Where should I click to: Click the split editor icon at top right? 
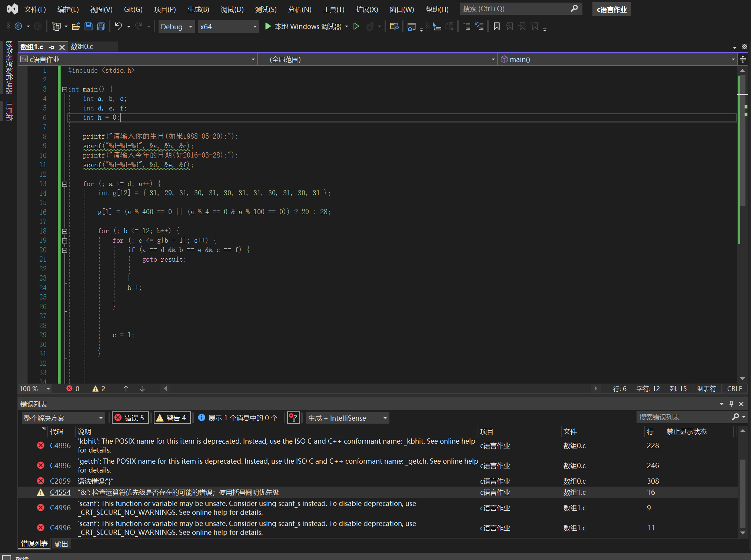point(743,59)
